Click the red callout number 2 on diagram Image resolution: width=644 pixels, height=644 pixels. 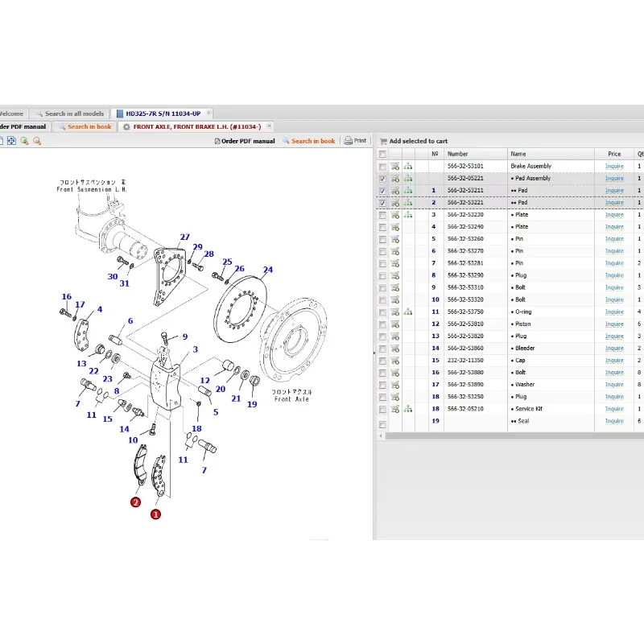pyautogui.click(x=135, y=502)
